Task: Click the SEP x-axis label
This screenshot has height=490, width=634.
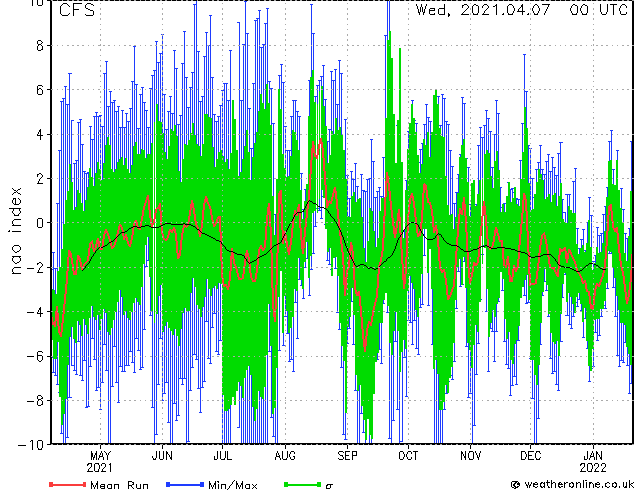Action: coord(347,456)
